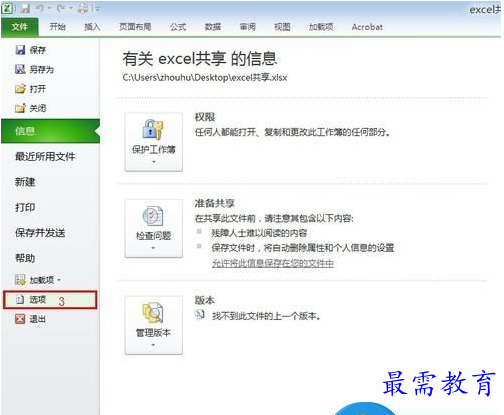The width and height of the screenshot is (504, 415).
Task: Click the 选项 icon in sidebar
Action: pyautogui.click(x=20, y=299)
